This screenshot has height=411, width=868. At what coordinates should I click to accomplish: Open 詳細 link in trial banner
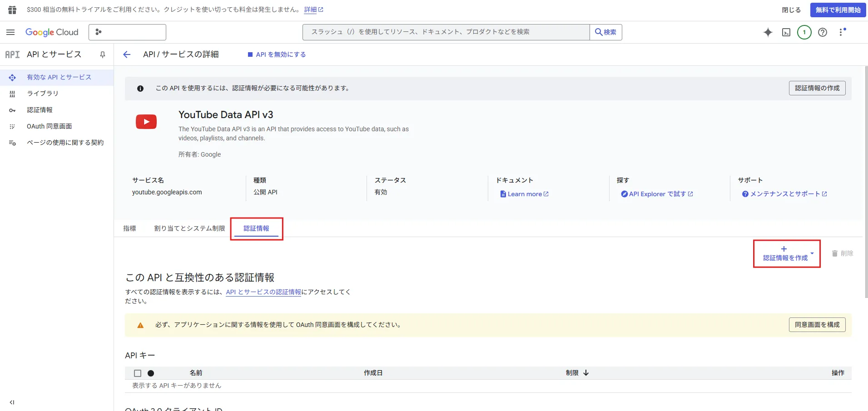tap(313, 10)
